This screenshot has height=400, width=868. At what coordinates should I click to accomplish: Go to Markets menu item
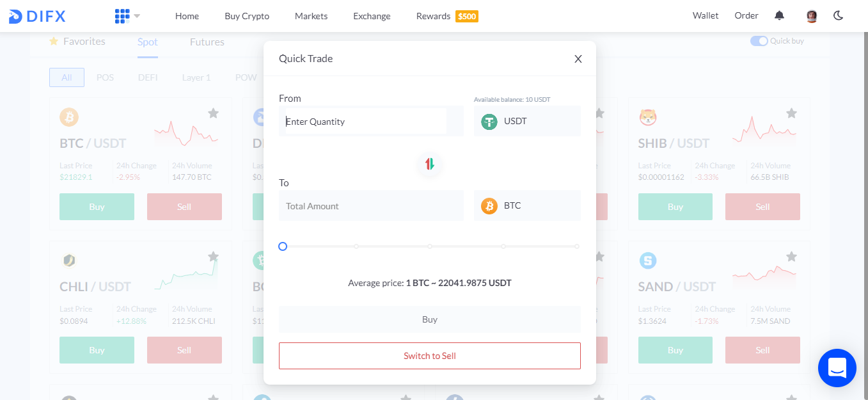[311, 16]
